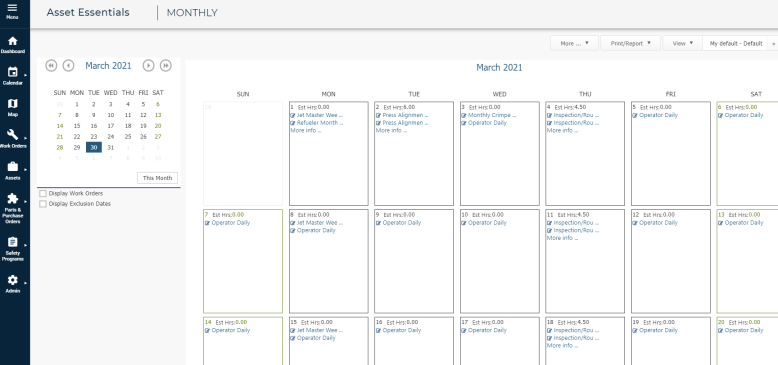Open the View dropdown
Screen dimensions: 778x365
click(683, 43)
